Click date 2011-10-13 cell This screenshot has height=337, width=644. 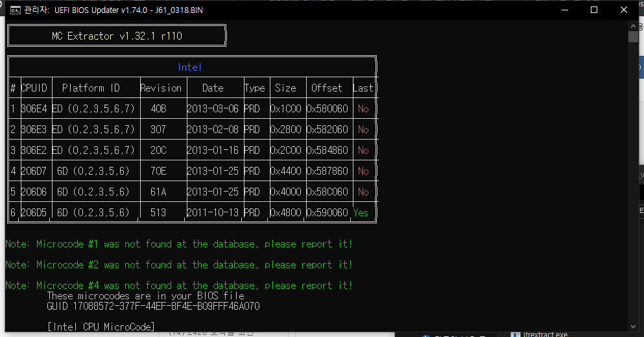tap(213, 212)
